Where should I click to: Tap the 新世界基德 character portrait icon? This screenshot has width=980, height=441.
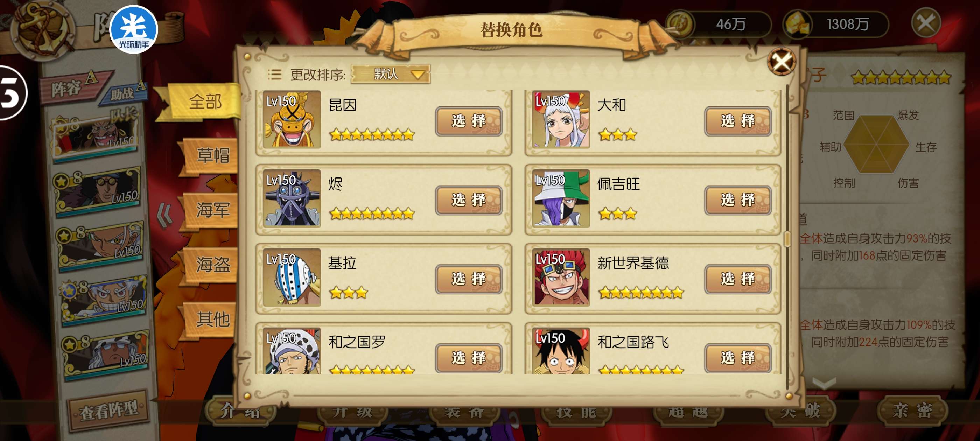[561, 278]
